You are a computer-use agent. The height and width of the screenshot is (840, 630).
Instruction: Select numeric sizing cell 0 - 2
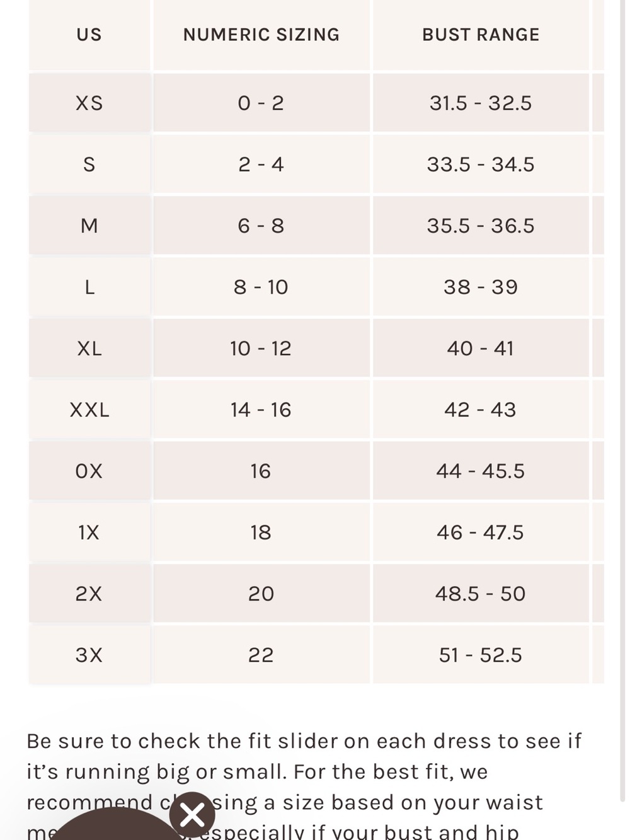tap(261, 103)
